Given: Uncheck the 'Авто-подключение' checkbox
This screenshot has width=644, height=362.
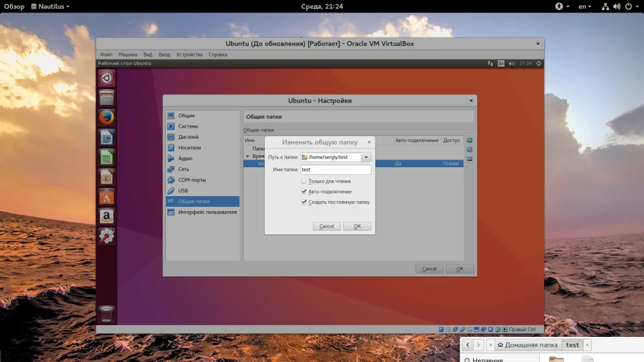Looking at the screenshot, I should 304,192.
